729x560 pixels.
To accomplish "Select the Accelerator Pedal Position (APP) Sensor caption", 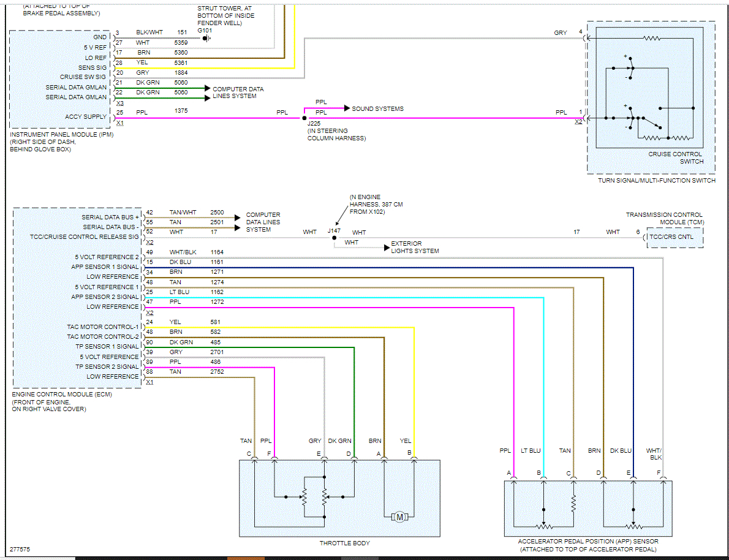I will 588,545.
